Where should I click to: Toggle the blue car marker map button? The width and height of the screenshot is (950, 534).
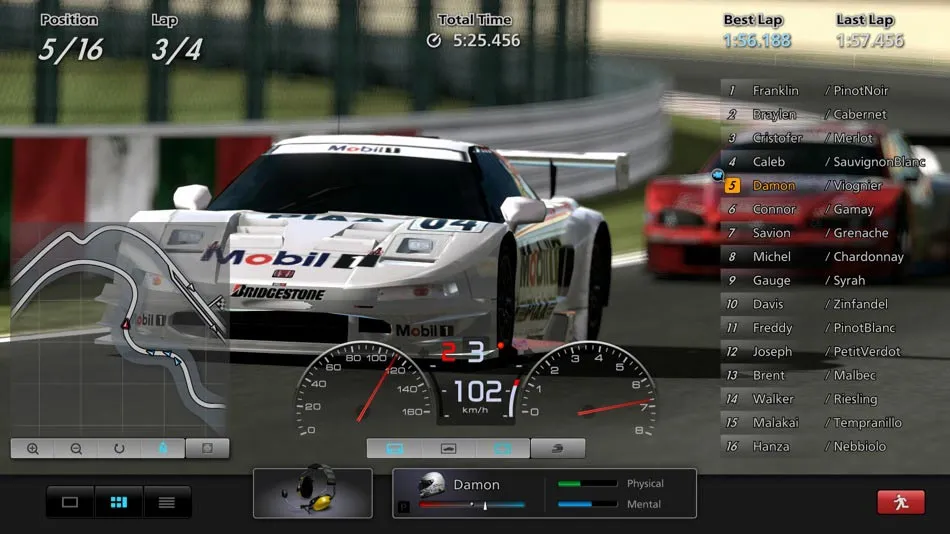(x=163, y=449)
